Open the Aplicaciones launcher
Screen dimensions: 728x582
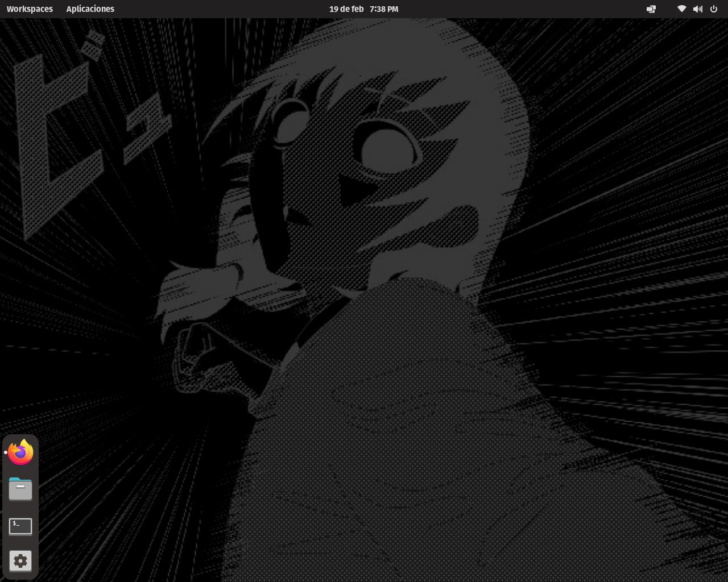click(90, 9)
